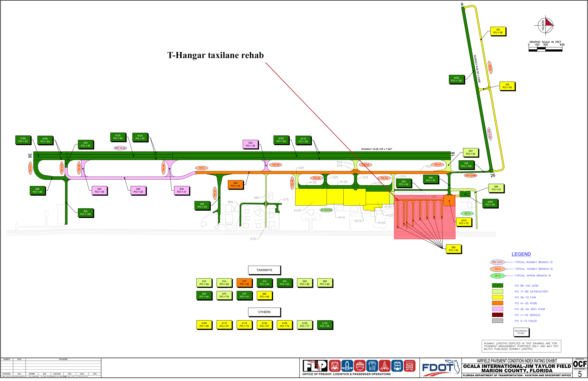The width and height of the screenshot is (588, 381).
Task: Click the section 505 PCI = 45 orange label
Action: pos(235,184)
